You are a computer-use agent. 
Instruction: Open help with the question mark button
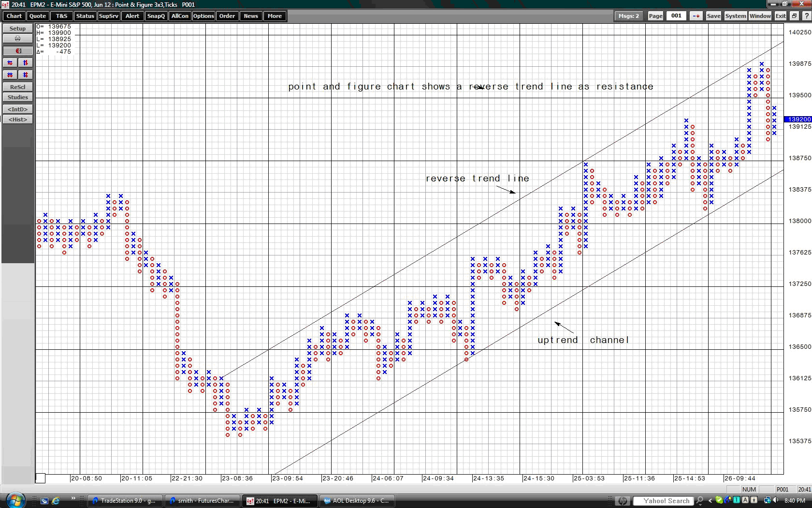click(x=806, y=16)
